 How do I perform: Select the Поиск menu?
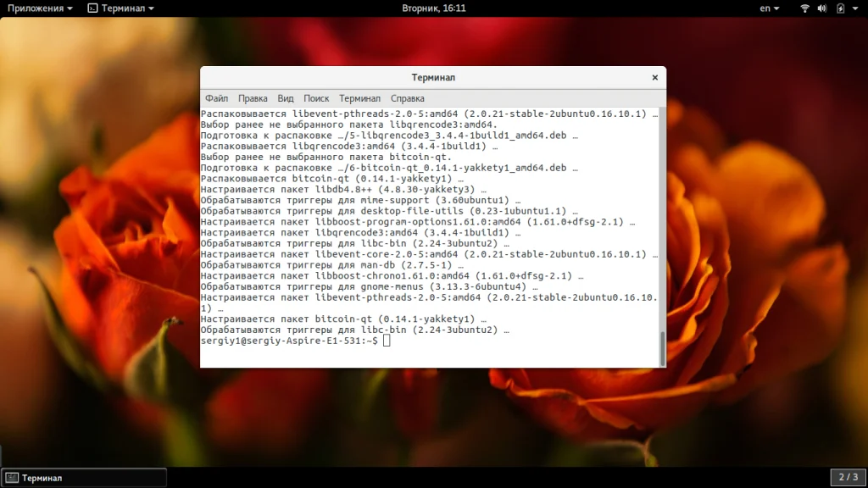(x=316, y=98)
